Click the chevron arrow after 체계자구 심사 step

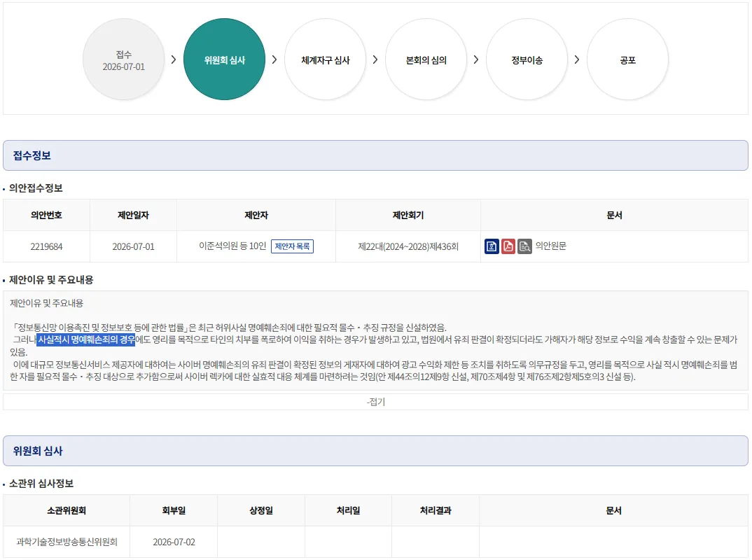click(x=375, y=59)
